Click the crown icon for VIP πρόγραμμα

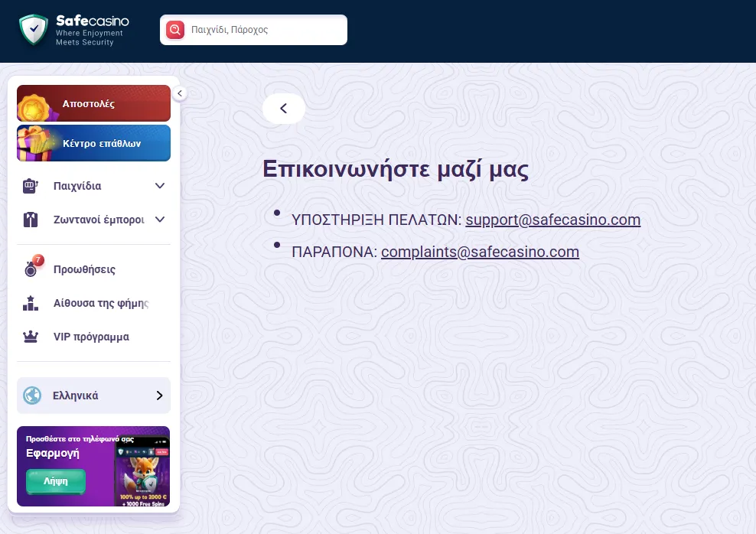(x=31, y=337)
